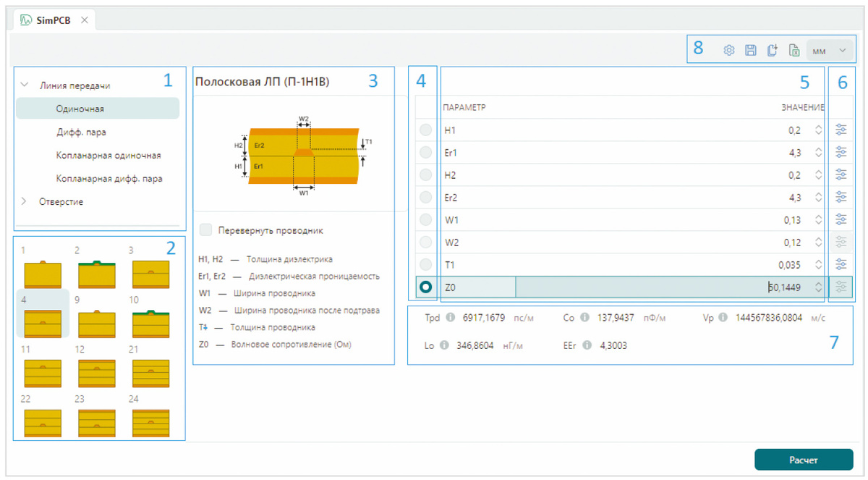The image size is (868, 480).
Task: Click the ПАРАМЕТР column header
Action: 464,107
